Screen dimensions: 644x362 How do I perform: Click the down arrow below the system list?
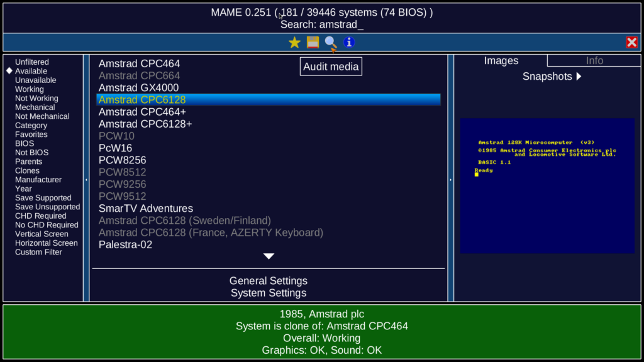coord(269,256)
